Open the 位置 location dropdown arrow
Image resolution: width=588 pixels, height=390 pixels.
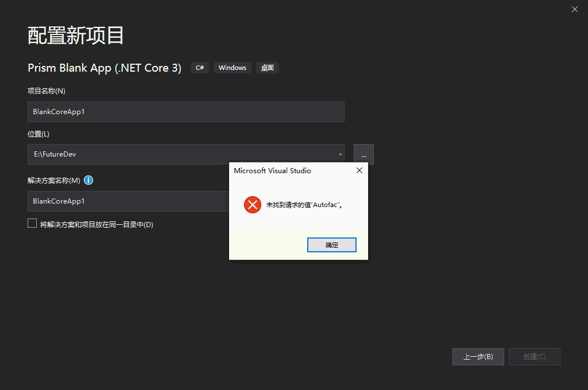(x=340, y=154)
